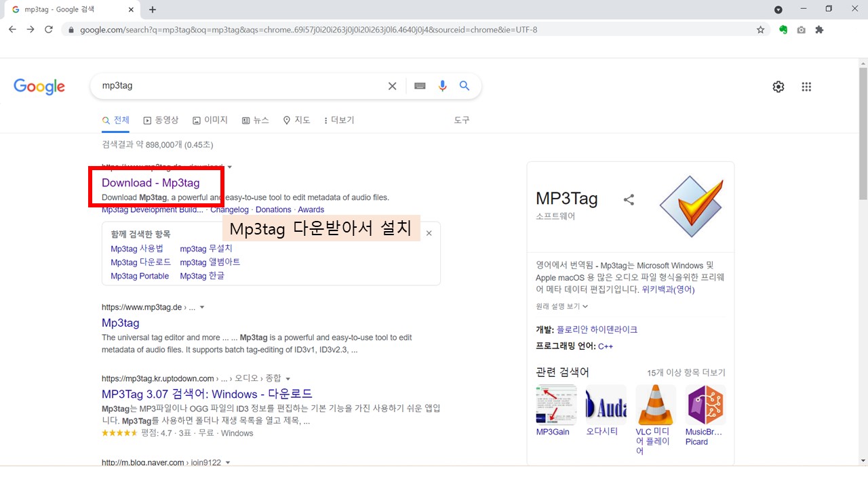The image size is (868, 488).
Task: Click the tab profile dropdown icon
Action: [x=778, y=9]
